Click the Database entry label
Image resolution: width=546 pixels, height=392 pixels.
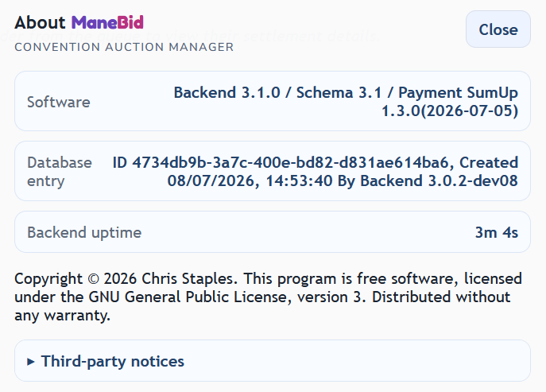pyautogui.click(x=60, y=172)
